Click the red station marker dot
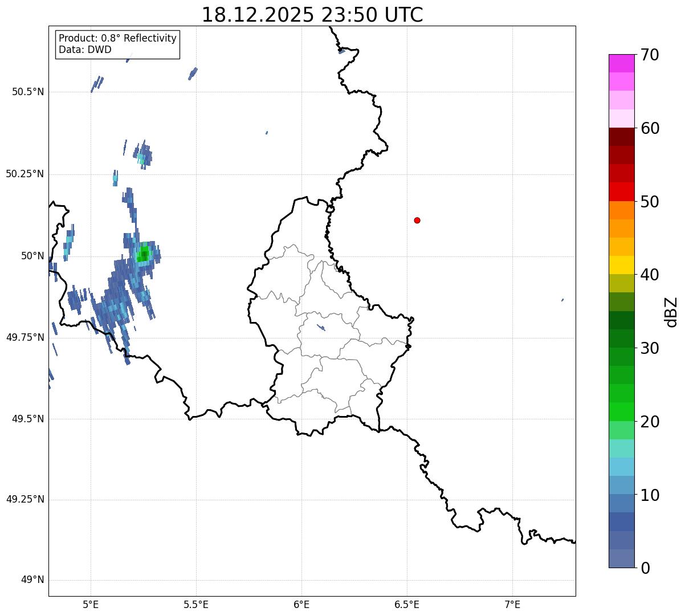Image resolution: width=685 pixels, height=616 pixels. pos(417,220)
